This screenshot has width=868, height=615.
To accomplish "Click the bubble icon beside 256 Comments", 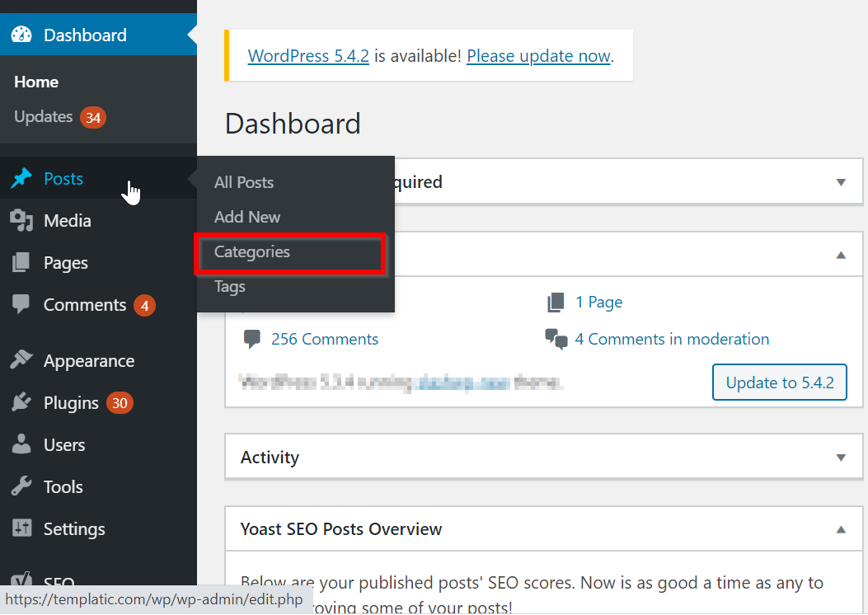I will pyautogui.click(x=252, y=339).
